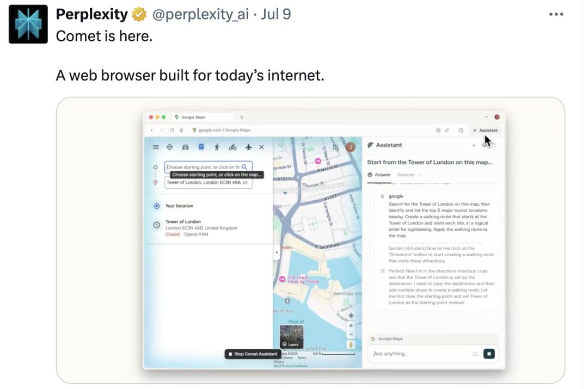Center map on my location
The width and height of the screenshot is (588, 389).
pos(351,316)
